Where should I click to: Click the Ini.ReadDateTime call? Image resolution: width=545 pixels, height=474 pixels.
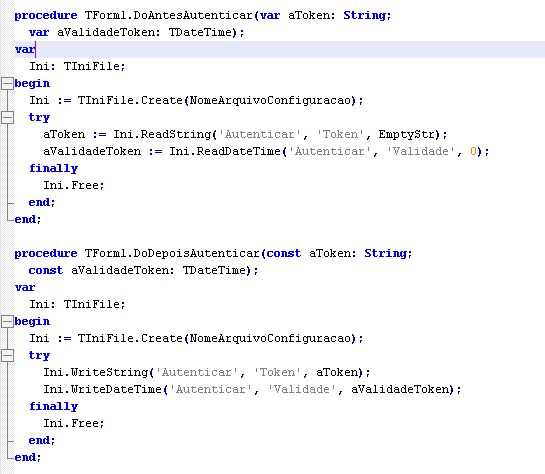(x=225, y=151)
